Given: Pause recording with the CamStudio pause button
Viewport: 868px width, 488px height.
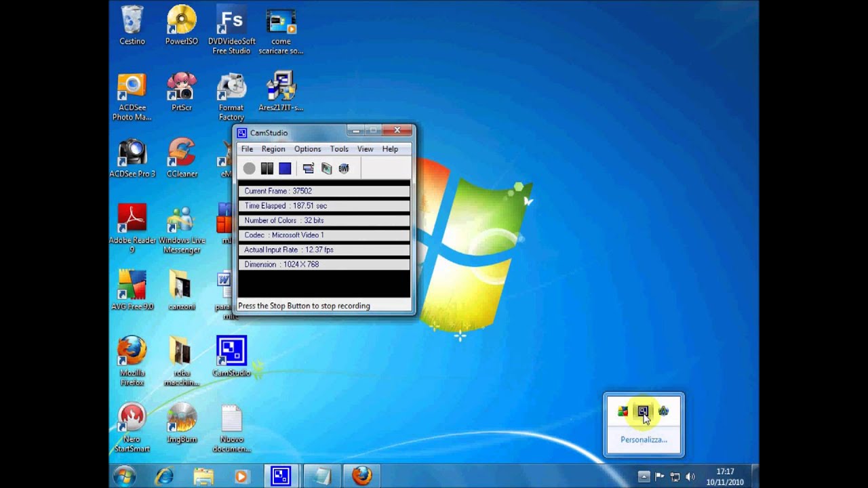Looking at the screenshot, I should 267,168.
